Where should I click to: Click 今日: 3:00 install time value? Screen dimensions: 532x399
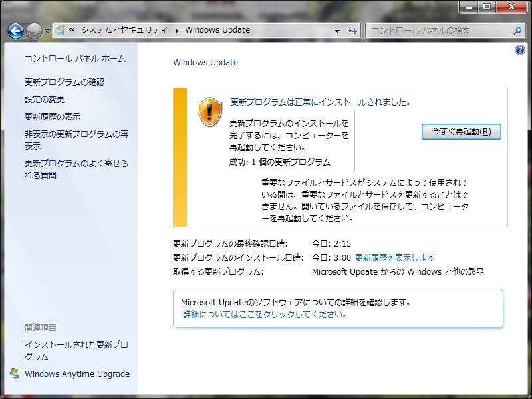point(331,257)
